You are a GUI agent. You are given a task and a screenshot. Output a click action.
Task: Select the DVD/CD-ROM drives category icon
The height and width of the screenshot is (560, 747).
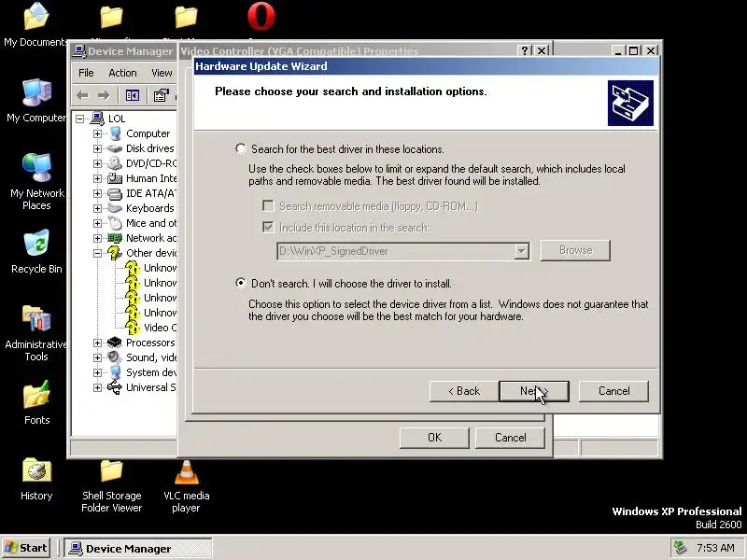pos(114,163)
